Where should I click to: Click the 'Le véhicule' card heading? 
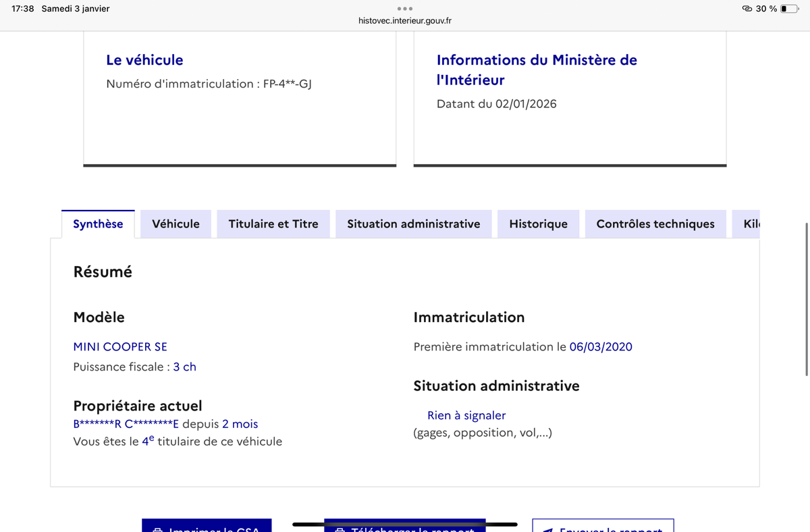point(144,60)
